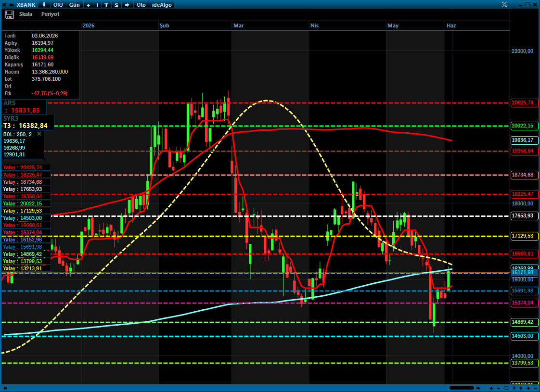This screenshot has width=540, height=392.
Task: Click the minus icon just left of the oval icon
Action: point(498,388)
